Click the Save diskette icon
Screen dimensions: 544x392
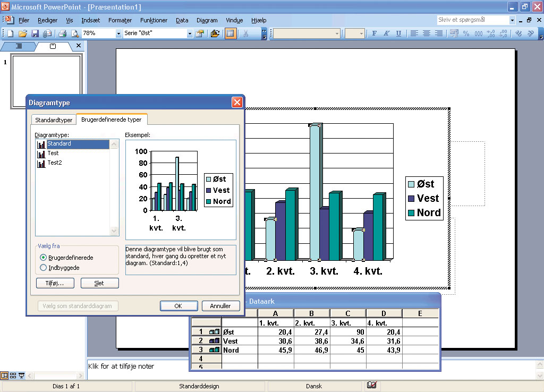coord(35,33)
